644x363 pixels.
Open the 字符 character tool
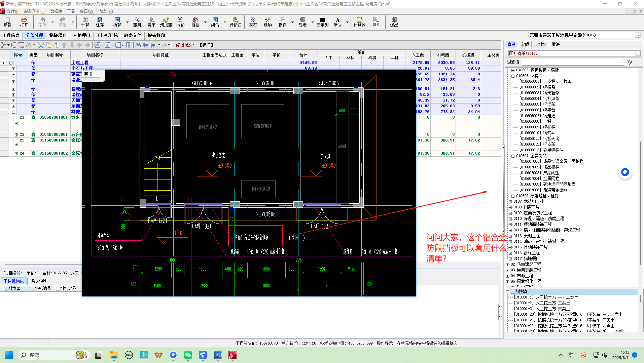pyautogui.click(x=253, y=22)
